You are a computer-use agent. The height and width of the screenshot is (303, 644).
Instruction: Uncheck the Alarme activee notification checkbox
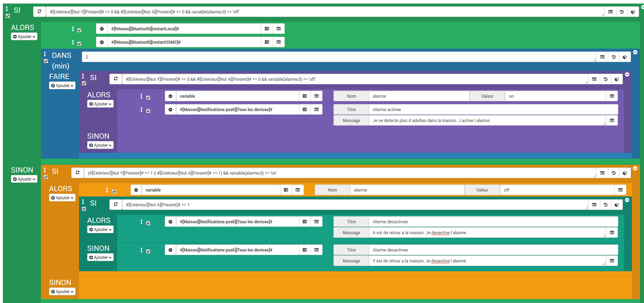[x=148, y=111]
